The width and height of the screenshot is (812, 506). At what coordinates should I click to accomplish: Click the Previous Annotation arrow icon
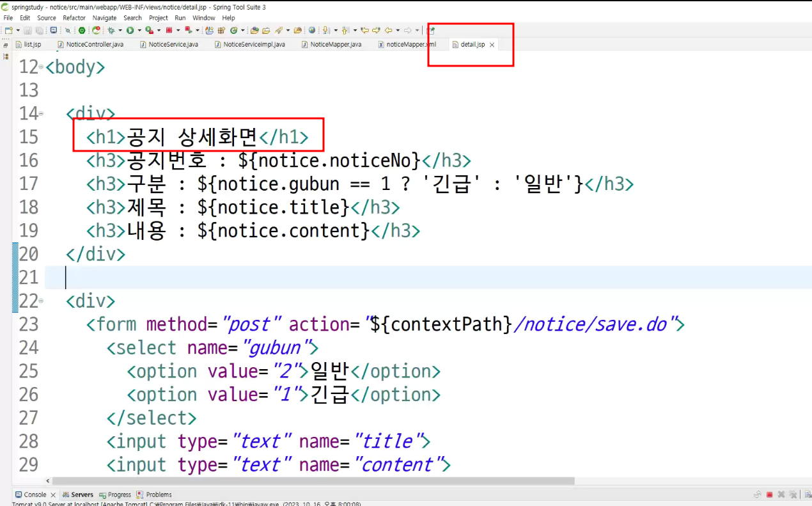[x=345, y=30]
